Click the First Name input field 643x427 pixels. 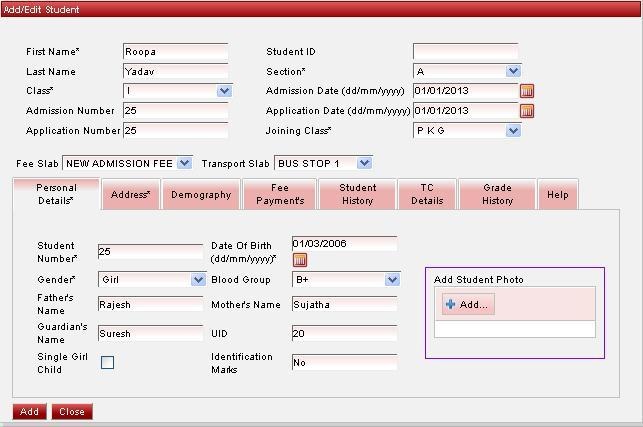click(x=175, y=52)
